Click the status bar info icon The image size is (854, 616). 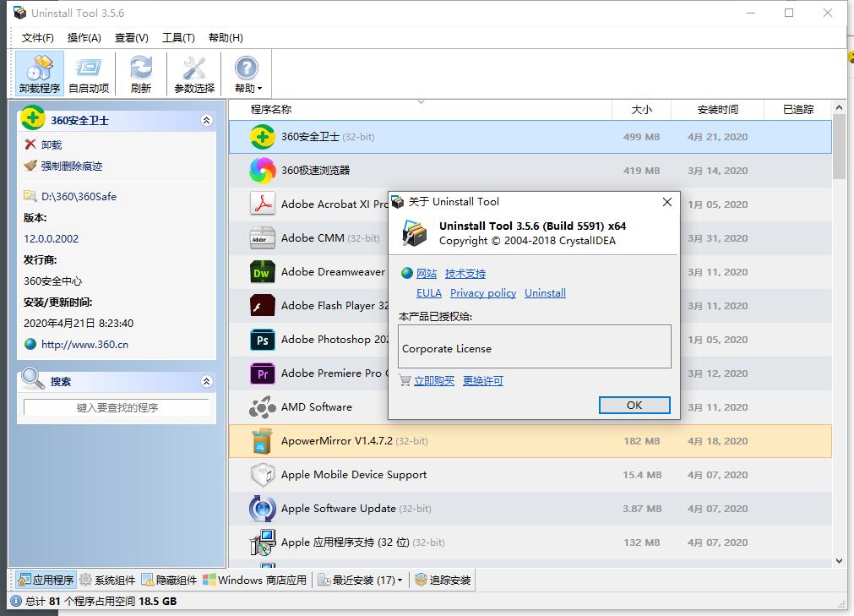pyautogui.click(x=16, y=602)
